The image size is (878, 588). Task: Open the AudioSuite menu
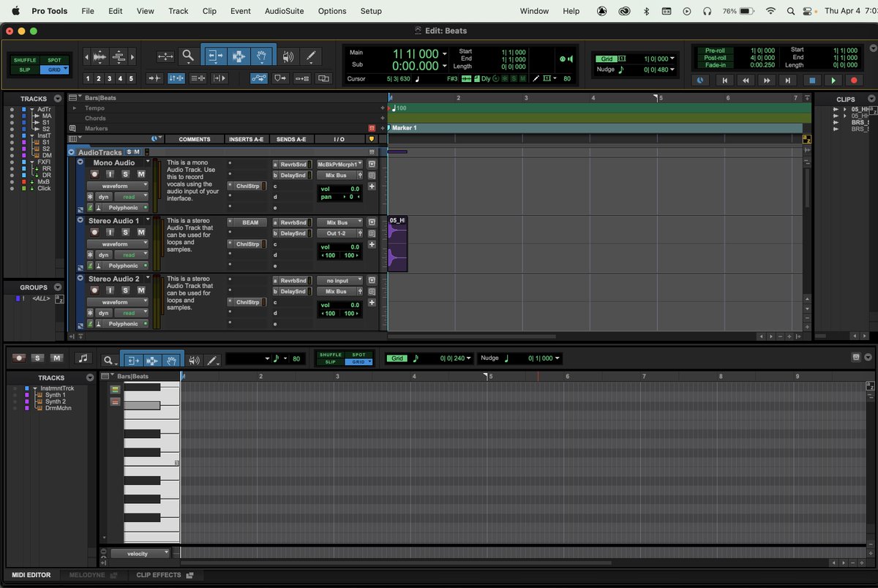(x=284, y=11)
